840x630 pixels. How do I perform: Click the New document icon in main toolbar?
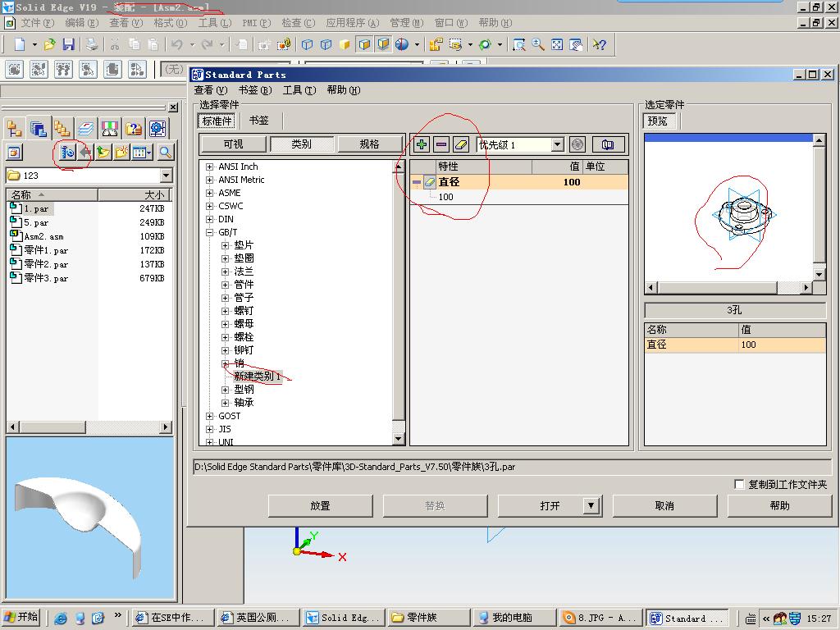(x=20, y=44)
